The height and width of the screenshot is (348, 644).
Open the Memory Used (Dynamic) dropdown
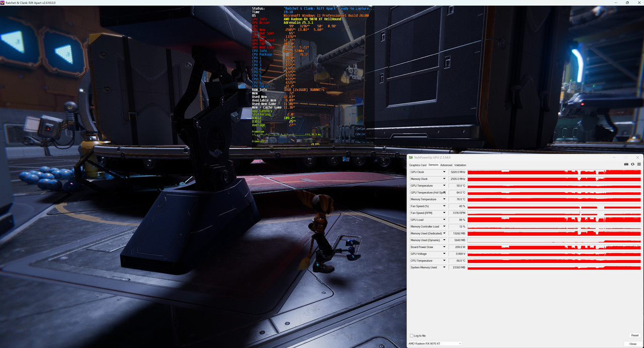(x=444, y=240)
